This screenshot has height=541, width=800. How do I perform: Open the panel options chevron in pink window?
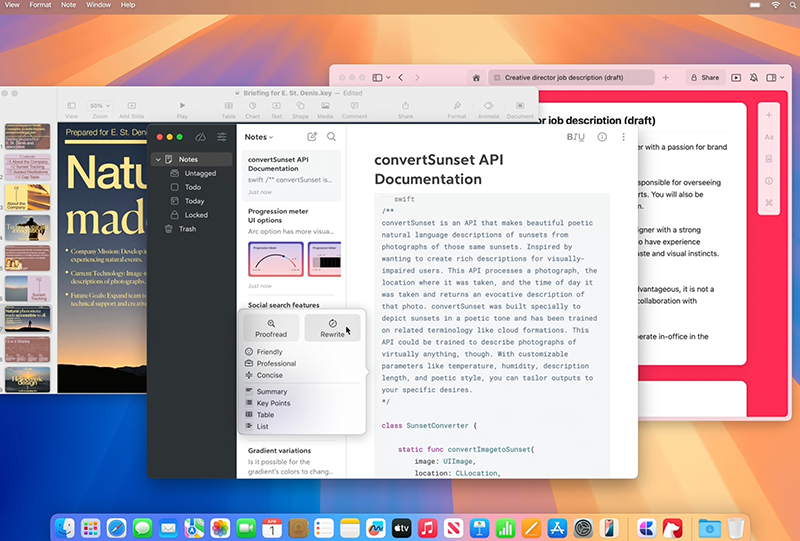pyautogui.click(x=782, y=78)
